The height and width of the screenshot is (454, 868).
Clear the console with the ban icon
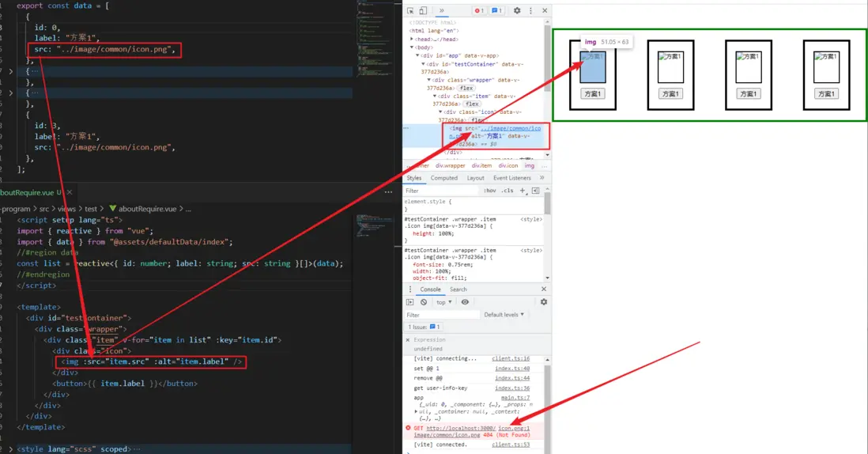coord(424,302)
